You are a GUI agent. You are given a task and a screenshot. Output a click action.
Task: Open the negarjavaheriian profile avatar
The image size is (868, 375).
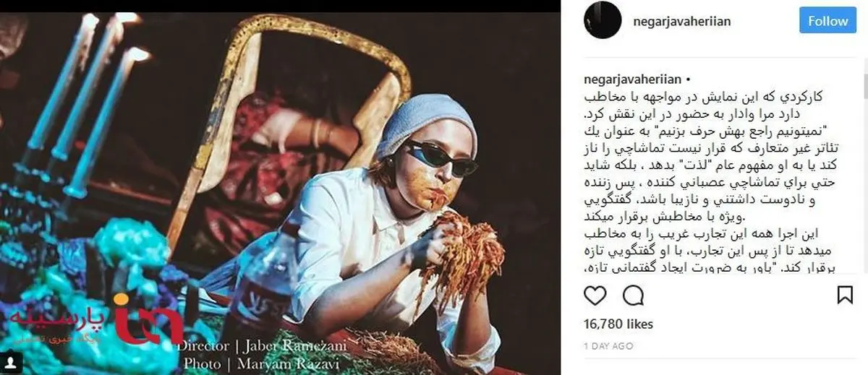pyautogui.click(x=603, y=20)
